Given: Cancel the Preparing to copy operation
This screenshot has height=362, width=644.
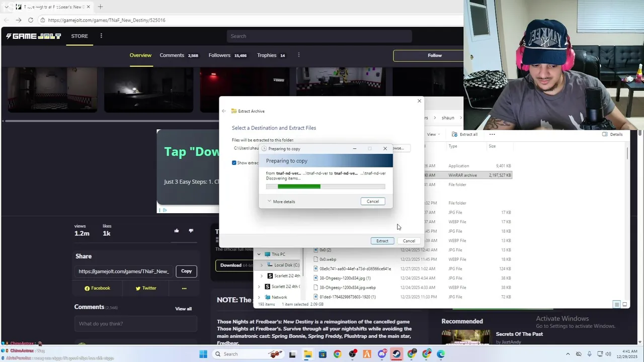Looking at the screenshot, I should coord(373,201).
